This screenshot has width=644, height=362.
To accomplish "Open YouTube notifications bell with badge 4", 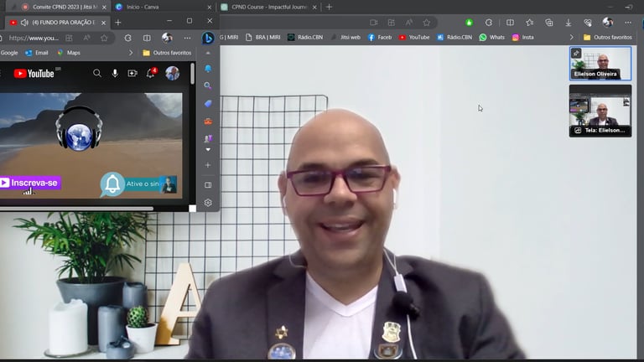I will coord(151,73).
